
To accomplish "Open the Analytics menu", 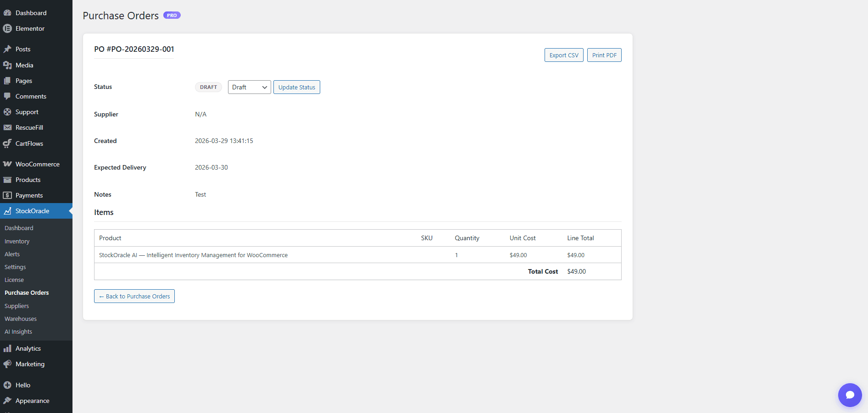I will pos(28,348).
